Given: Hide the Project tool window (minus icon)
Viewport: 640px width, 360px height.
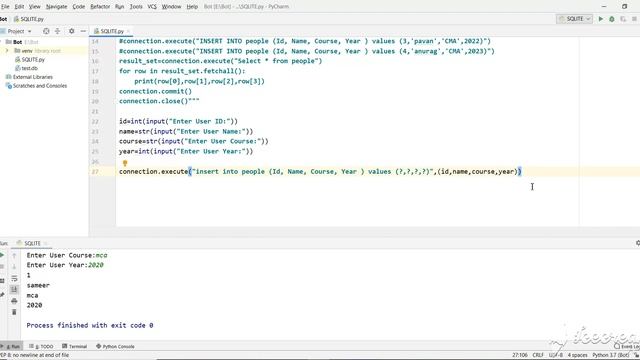Looking at the screenshot, I should click(83, 31).
